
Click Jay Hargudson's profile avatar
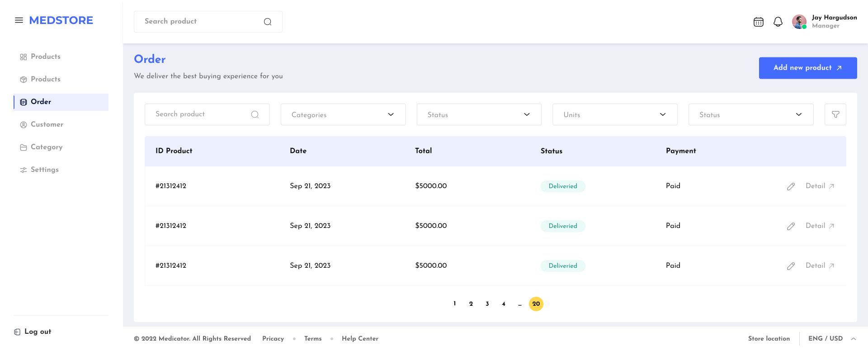[x=799, y=22]
